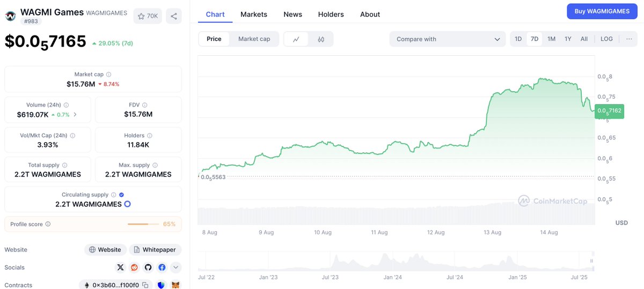This screenshot has width=644, height=289.
Task: Open FDV info icon
Action: pyautogui.click(x=145, y=105)
